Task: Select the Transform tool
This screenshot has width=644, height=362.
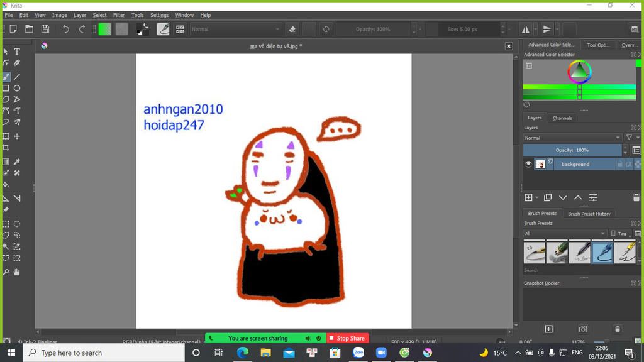Action: [6, 136]
